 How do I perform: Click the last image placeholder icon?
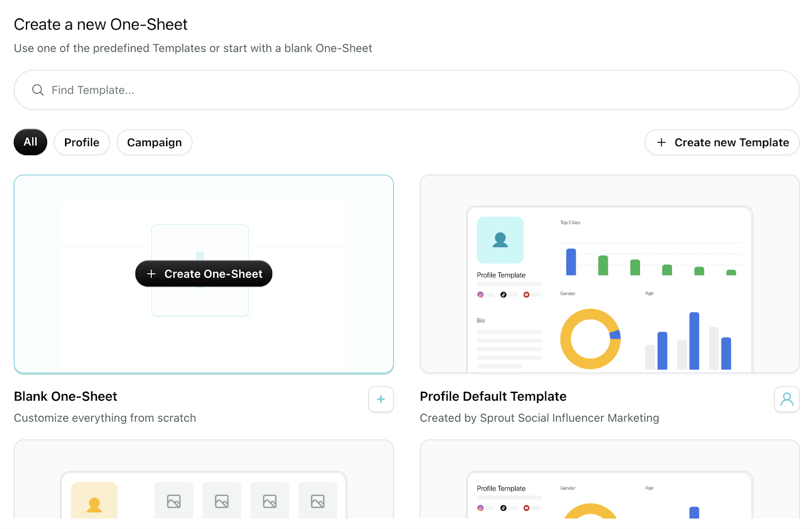pos(318,501)
